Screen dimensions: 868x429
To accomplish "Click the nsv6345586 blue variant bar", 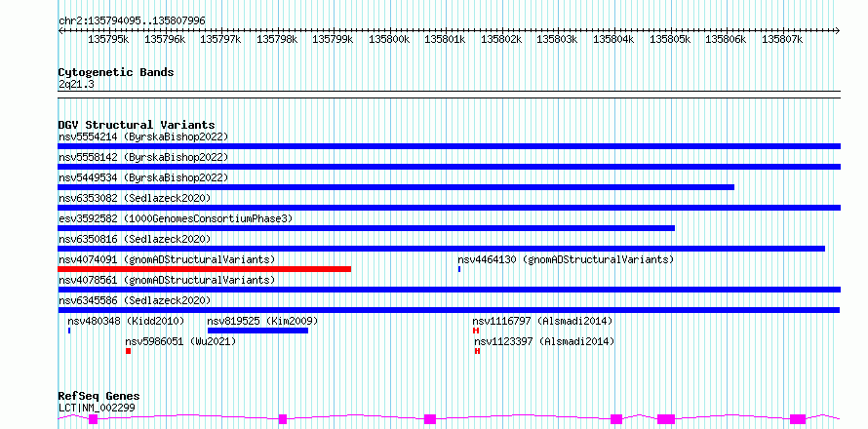I will coord(449,310).
